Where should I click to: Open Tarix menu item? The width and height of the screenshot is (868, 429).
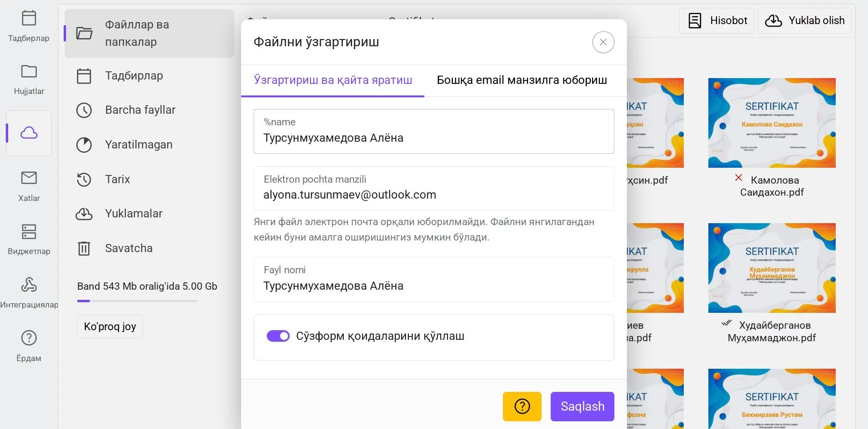149,179
